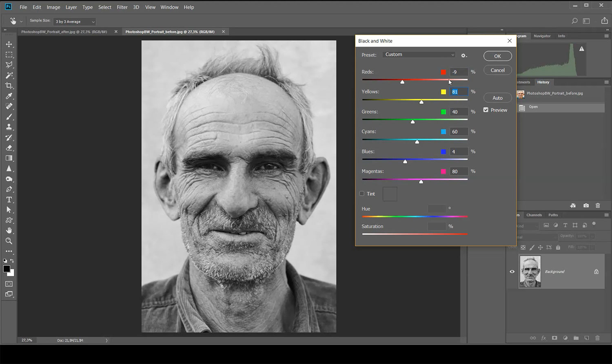Pick the Zoom tool in toolbar
This screenshot has height=364, width=612.
coord(9,241)
